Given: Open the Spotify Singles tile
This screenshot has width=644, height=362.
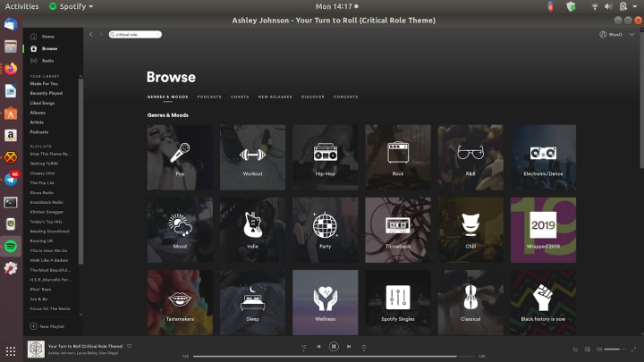Looking at the screenshot, I should (x=398, y=302).
